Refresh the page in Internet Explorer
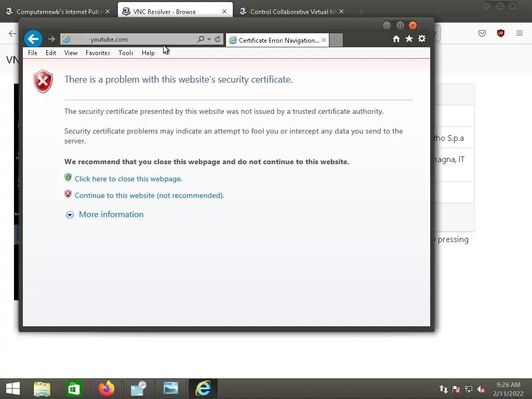The width and height of the screenshot is (532, 399). [x=218, y=39]
